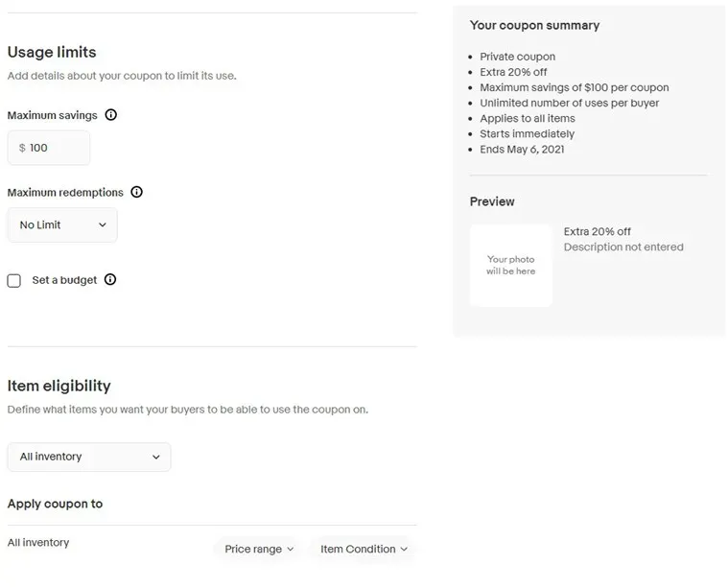This screenshot has height=588, width=728.
Task: Click the Extra 20% off preview title
Action: pyautogui.click(x=597, y=231)
